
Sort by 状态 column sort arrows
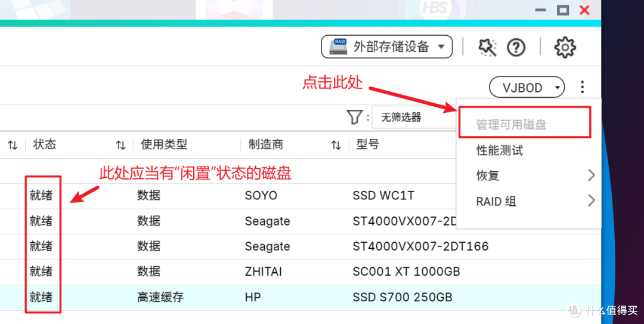click(x=120, y=145)
